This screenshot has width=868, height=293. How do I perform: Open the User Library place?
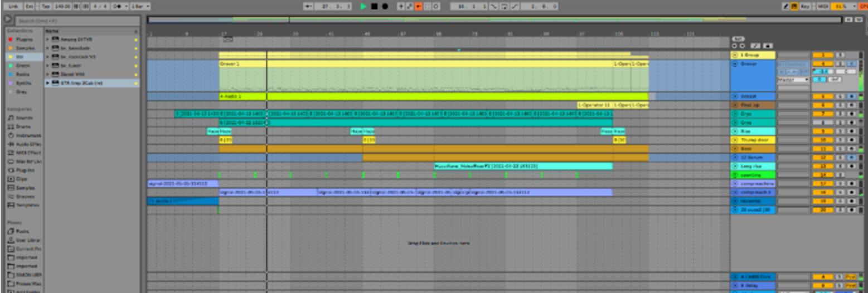click(x=26, y=240)
